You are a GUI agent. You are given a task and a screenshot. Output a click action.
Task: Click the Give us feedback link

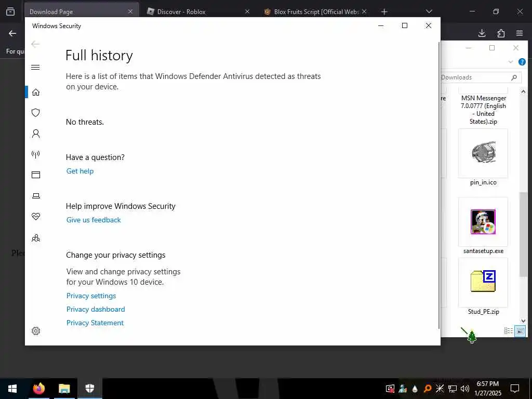(94, 220)
